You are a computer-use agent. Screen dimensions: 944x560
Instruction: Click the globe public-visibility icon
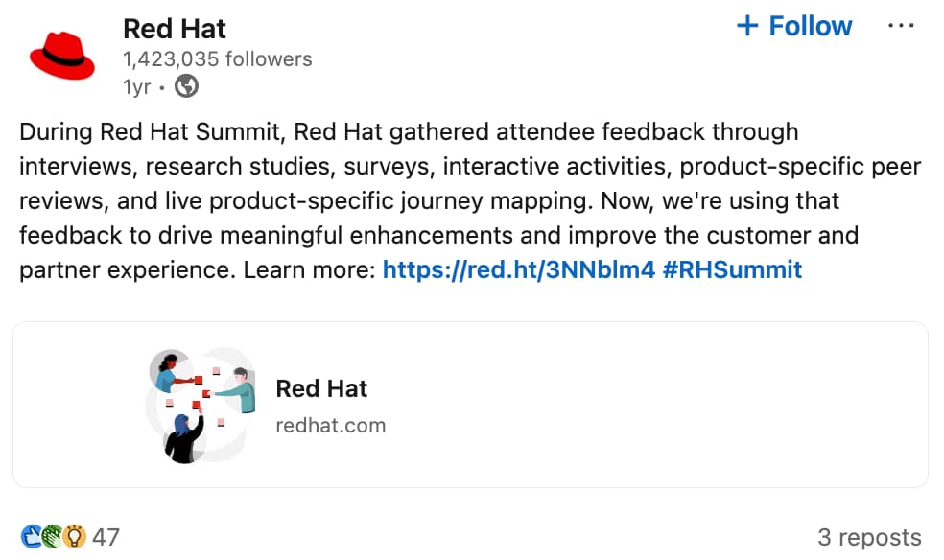pyautogui.click(x=186, y=86)
